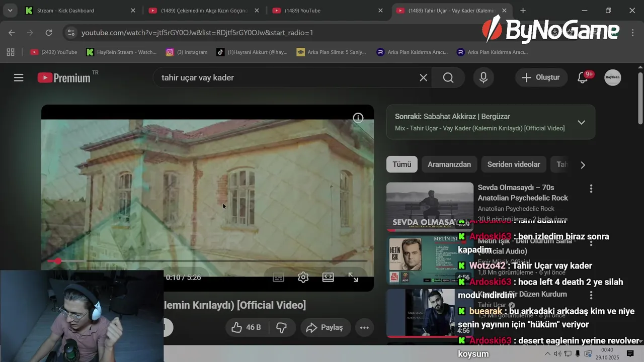644x362 pixels.
Task: Switch to the Çekemedim Akça Kızın Göçünü tab
Action: (x=204, y=11)
